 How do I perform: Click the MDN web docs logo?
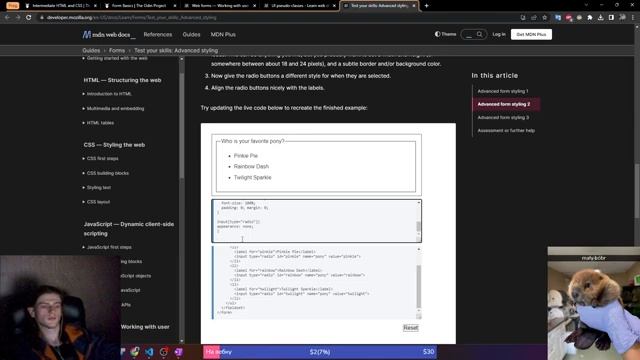pyautogui.click(x=109, y=35)
